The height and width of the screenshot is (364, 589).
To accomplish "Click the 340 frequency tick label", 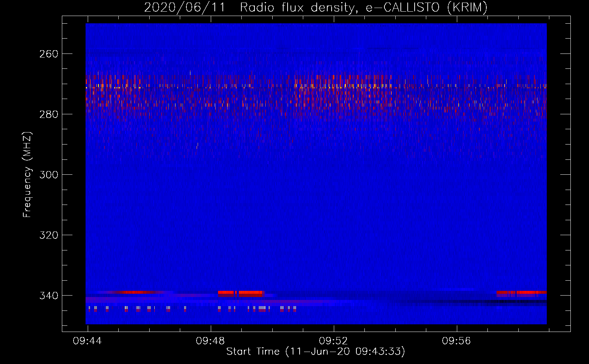I will point(49,296).
